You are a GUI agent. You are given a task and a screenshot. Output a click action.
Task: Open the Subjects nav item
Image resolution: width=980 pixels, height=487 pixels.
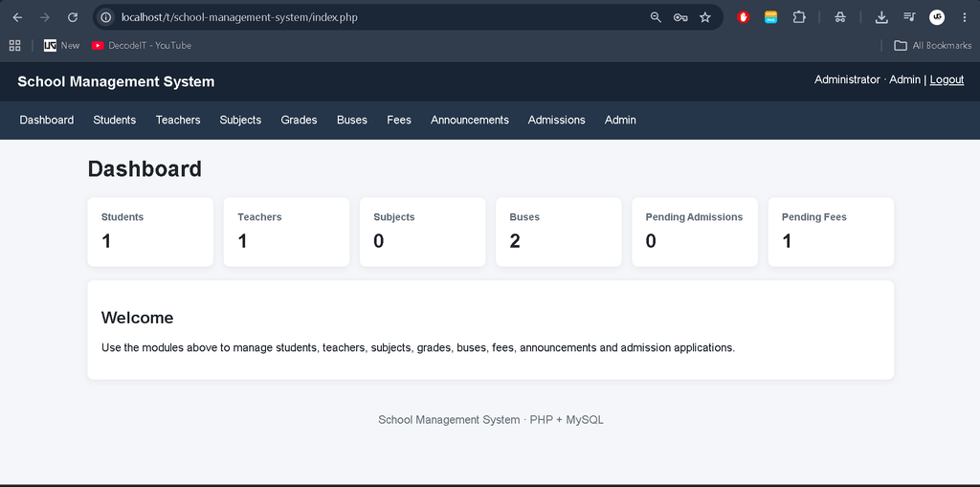click(x=240, y=120)
